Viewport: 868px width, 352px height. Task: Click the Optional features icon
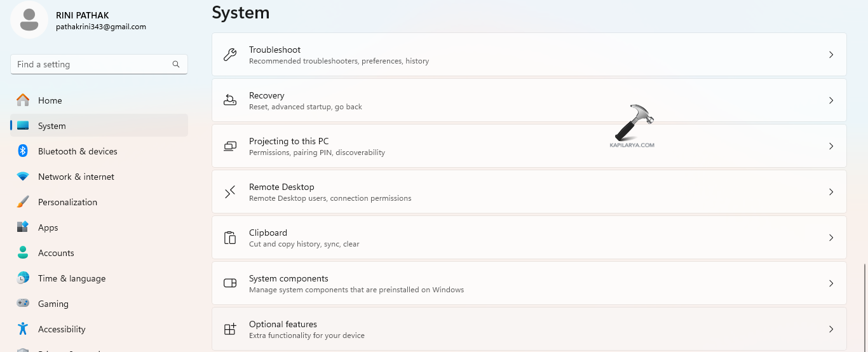(230, 329)
